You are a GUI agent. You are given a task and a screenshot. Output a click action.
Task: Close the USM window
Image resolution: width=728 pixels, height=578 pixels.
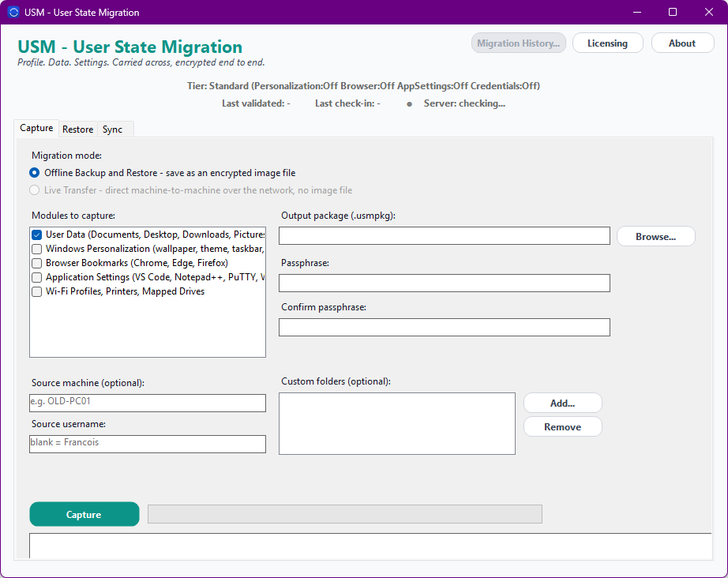tap(708, 12)
